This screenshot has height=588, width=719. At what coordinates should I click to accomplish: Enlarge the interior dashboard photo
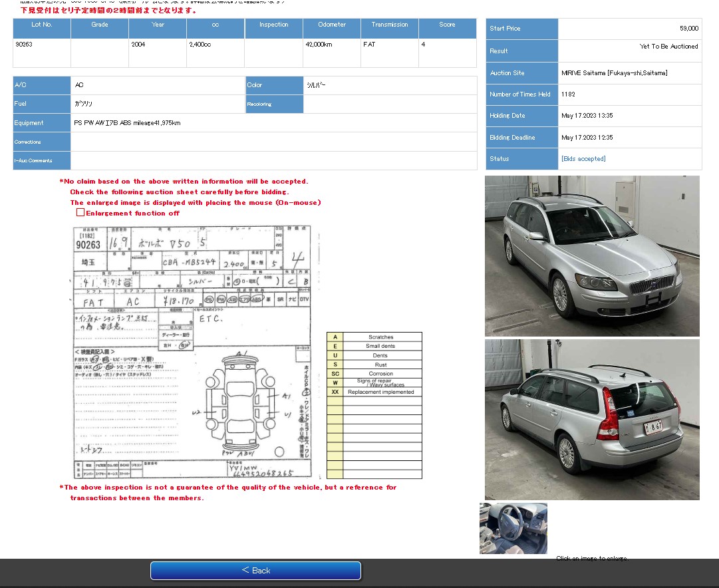[513, 527]
